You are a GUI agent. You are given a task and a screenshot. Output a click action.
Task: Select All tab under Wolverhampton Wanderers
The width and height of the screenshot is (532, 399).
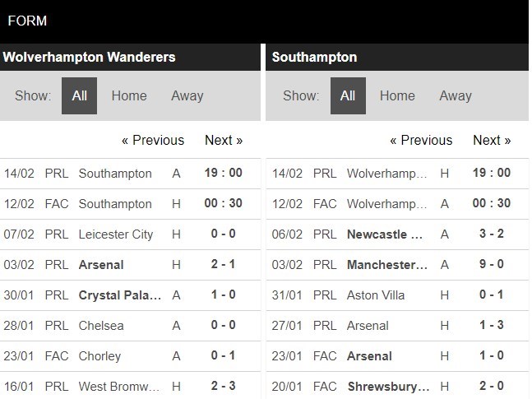(79, 95)
